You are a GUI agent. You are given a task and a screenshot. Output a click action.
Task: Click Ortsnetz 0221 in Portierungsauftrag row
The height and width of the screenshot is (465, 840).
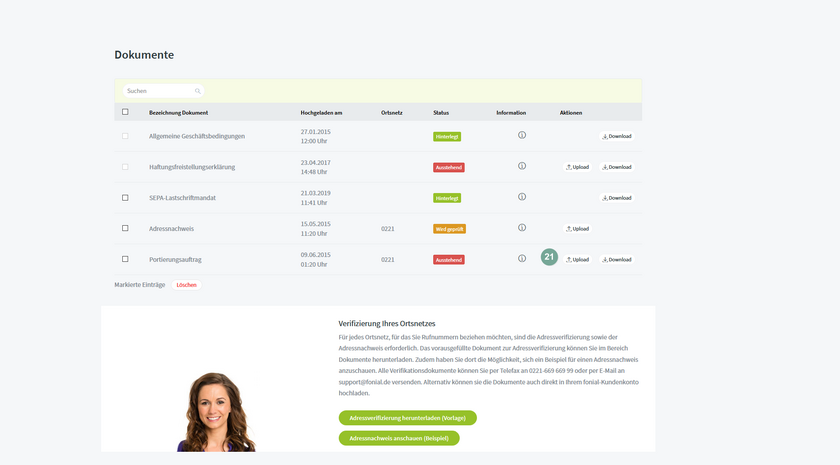pos(388,260)
